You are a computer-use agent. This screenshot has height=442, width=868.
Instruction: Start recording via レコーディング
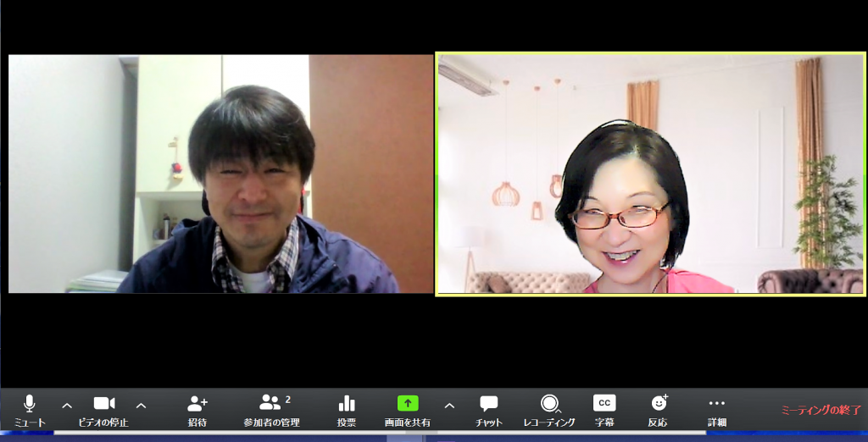tap(549, 411)
